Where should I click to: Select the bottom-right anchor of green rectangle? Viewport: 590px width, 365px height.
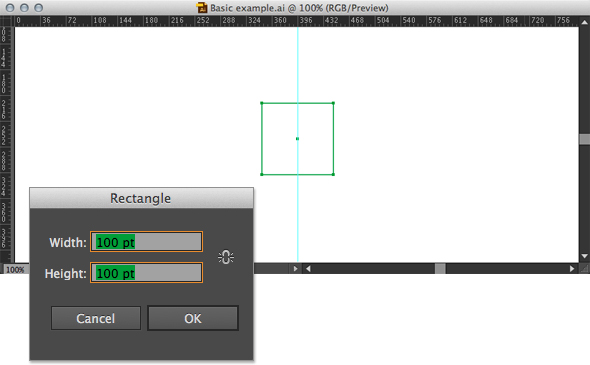click(x=333, y=174)
